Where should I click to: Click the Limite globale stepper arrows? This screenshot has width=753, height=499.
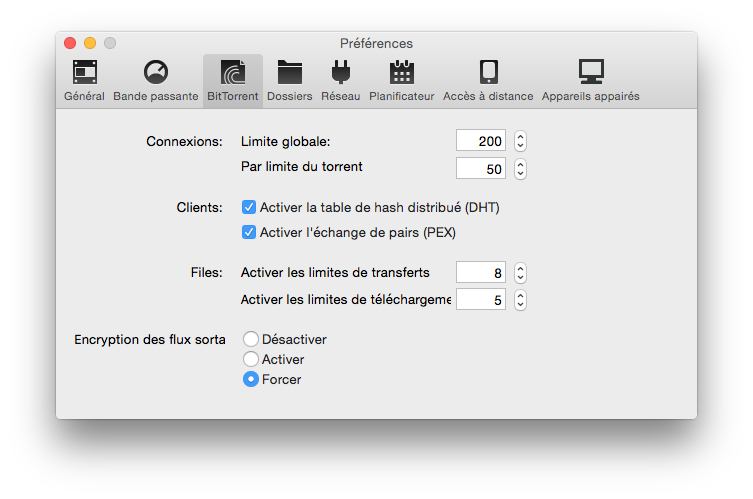[520, 141]
